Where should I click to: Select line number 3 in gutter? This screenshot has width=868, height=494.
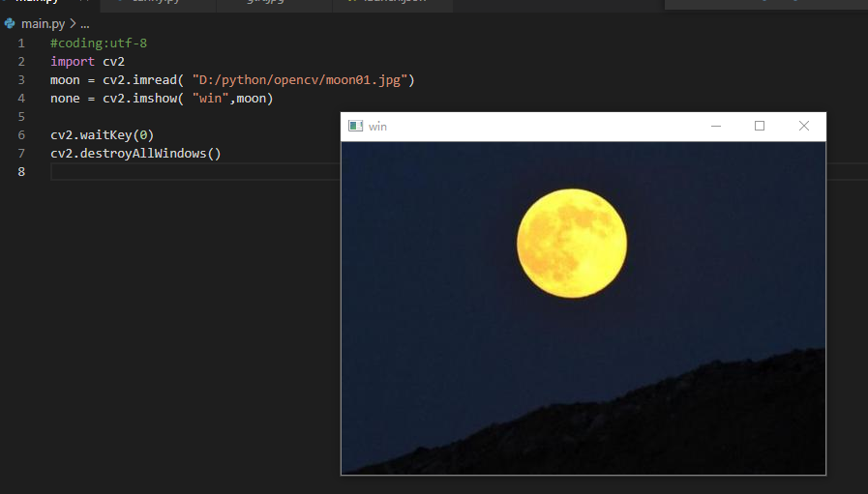[21, 79]
